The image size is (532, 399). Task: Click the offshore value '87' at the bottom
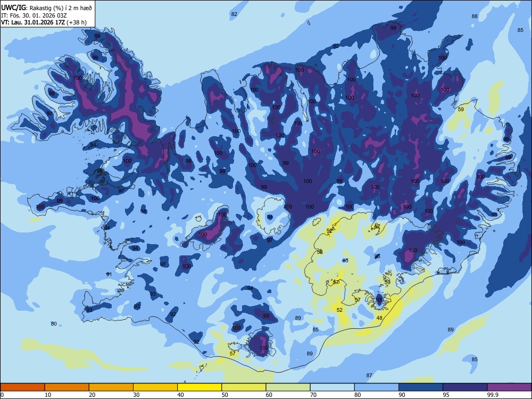click(x=369, y=375)
